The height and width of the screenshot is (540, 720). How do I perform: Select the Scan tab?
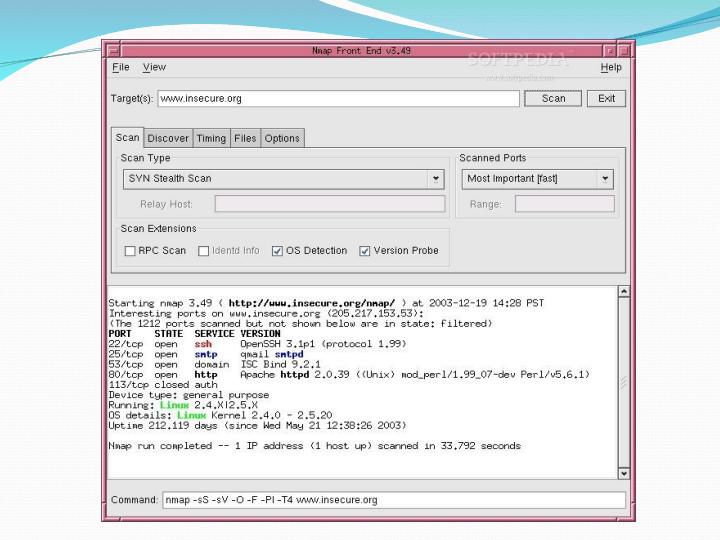click(x=127, y=137)
